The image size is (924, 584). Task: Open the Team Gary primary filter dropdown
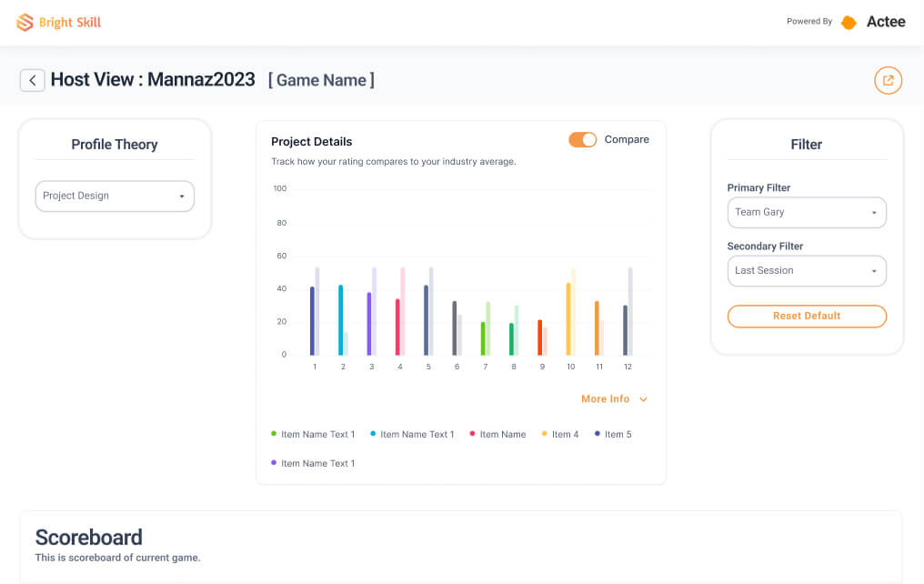pyautogui.click(x=807, y=213)
